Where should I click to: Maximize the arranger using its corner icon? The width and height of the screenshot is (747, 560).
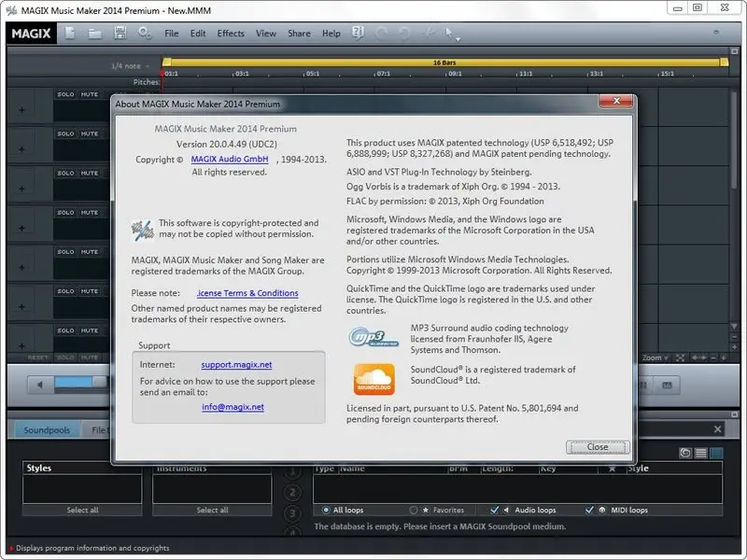tap(734, 51)
